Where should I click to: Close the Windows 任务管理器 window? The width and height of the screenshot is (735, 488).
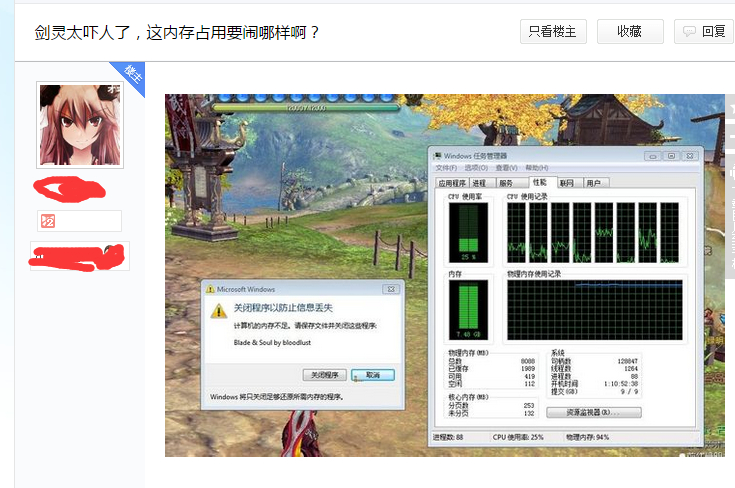(x=690, y=156)
